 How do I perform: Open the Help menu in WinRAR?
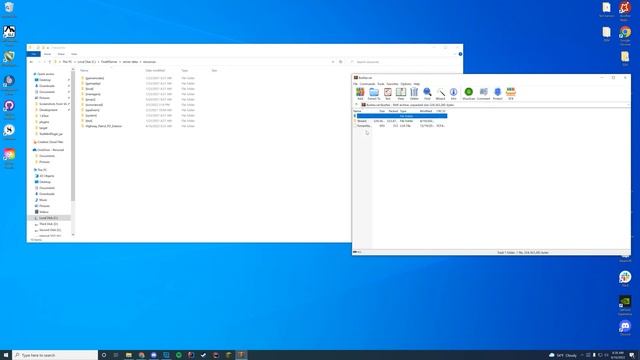[416, 84]
